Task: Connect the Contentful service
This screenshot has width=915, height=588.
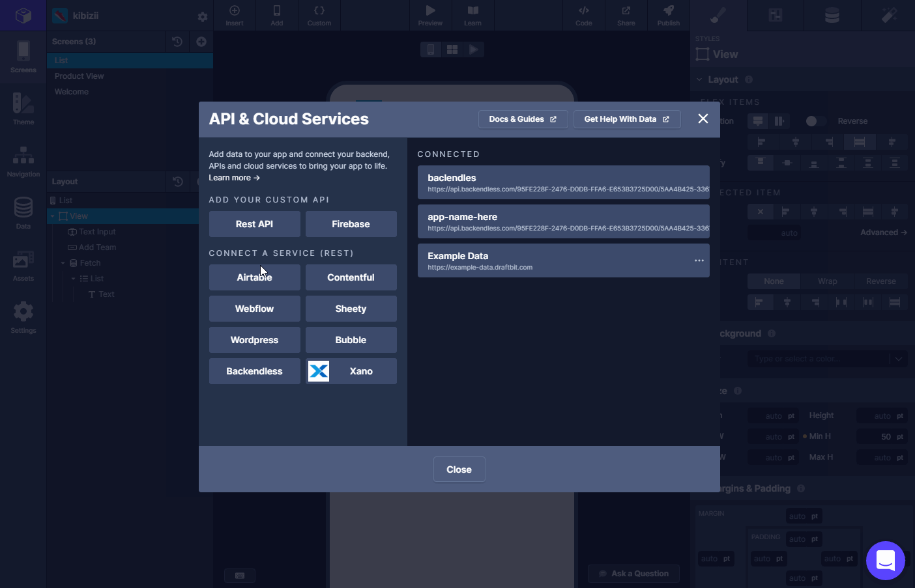Action: (x=351, y=277)
